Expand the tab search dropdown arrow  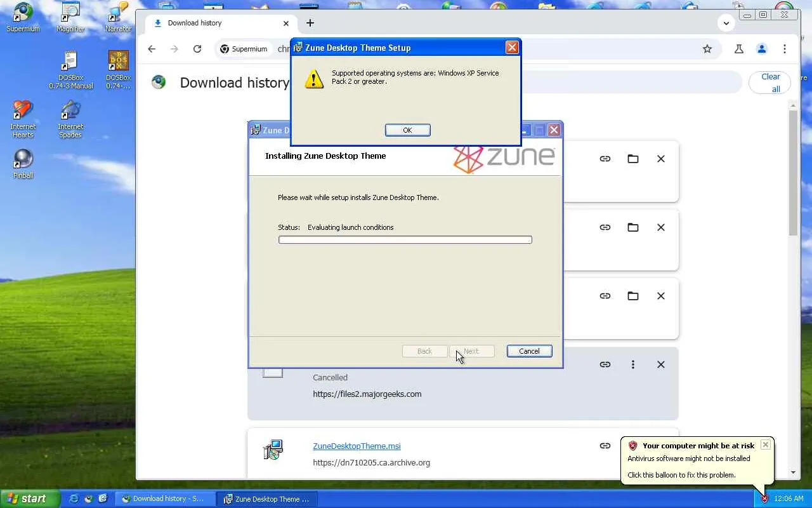[x=726, y=23]
